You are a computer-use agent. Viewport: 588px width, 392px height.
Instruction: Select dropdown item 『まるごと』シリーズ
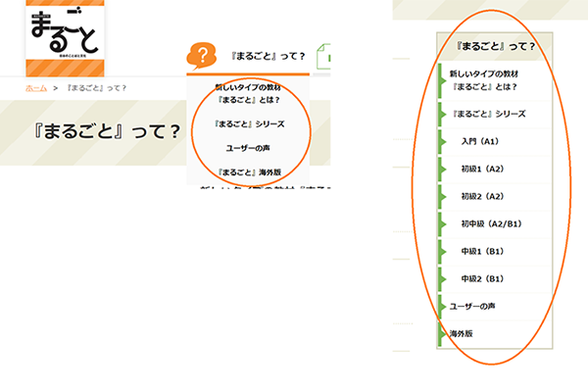249,123
